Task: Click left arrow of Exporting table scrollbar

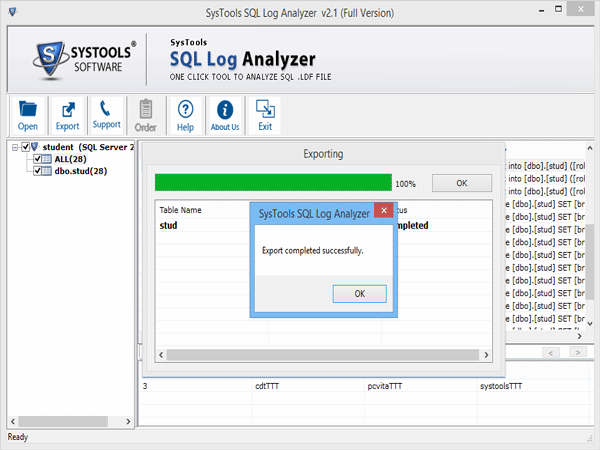Action: (161, 355)
